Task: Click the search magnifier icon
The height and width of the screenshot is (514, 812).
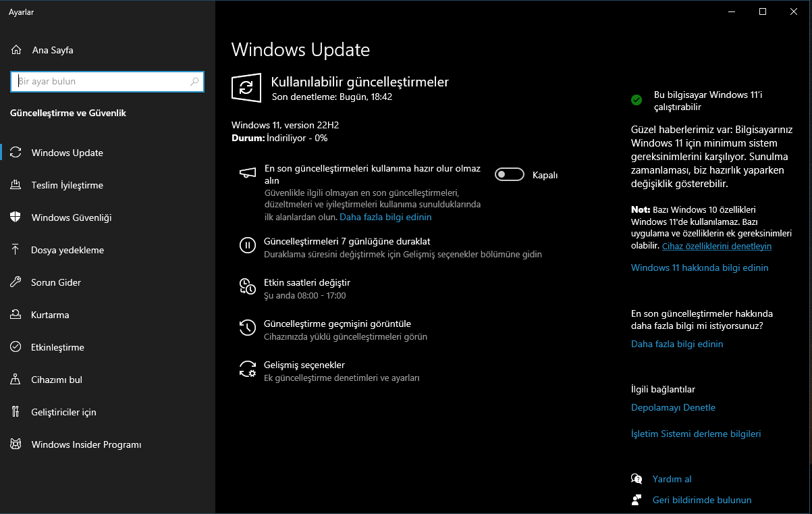Action: click(194, 82)
